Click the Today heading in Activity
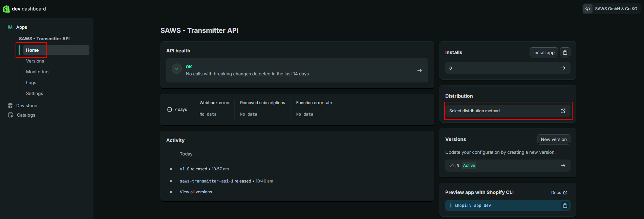Image resolution: width=644 pixels, height=219 pixels. pyautogui.click(x=186, y=154)
